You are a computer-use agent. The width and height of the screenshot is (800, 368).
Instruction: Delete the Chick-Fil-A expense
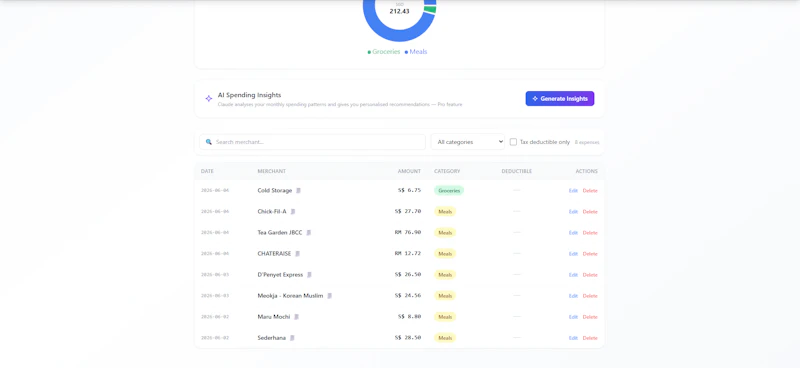pos(590,211)
